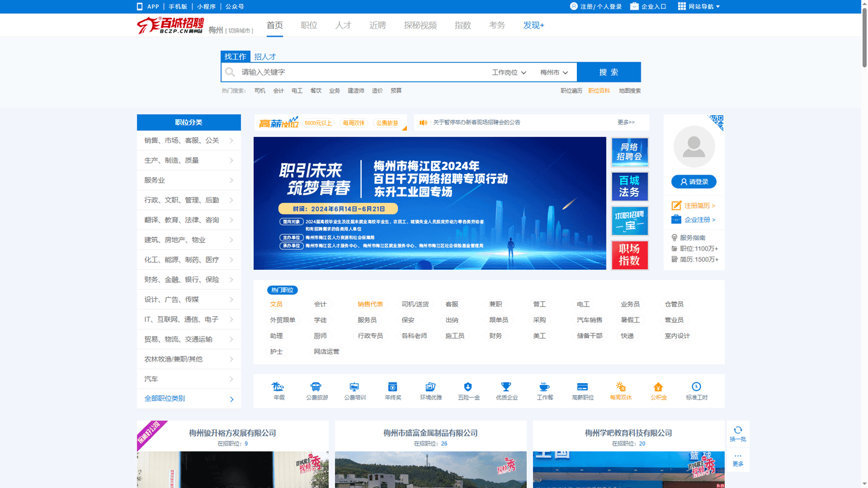Screen dimensions: 868x488
Task: Expand IT、互联网、通信、电子 category
Action: pos(189,319)
